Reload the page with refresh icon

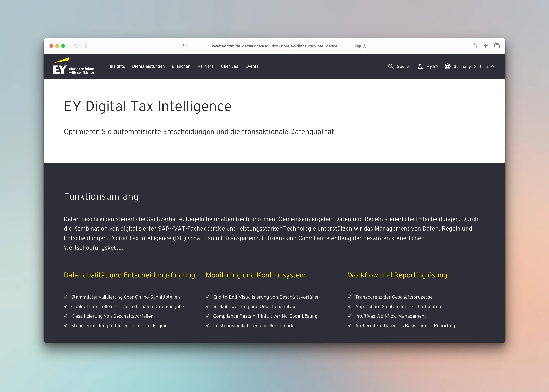coord(364,46)
